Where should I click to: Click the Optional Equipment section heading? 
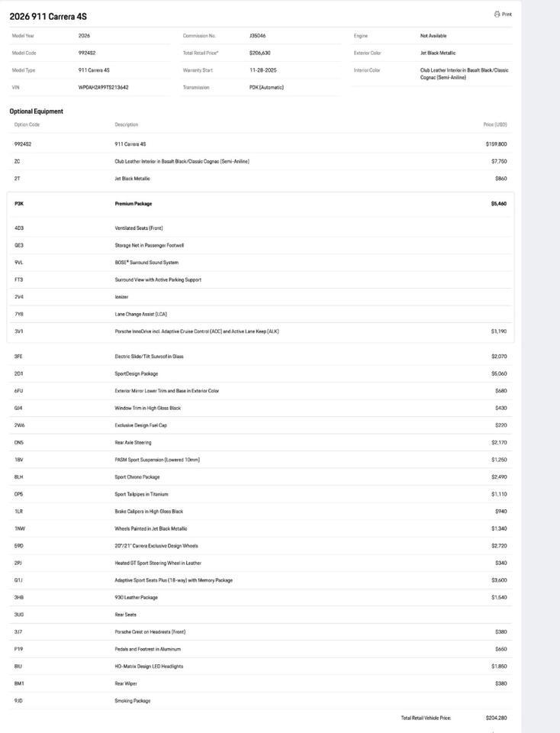(x=36, y=111)
